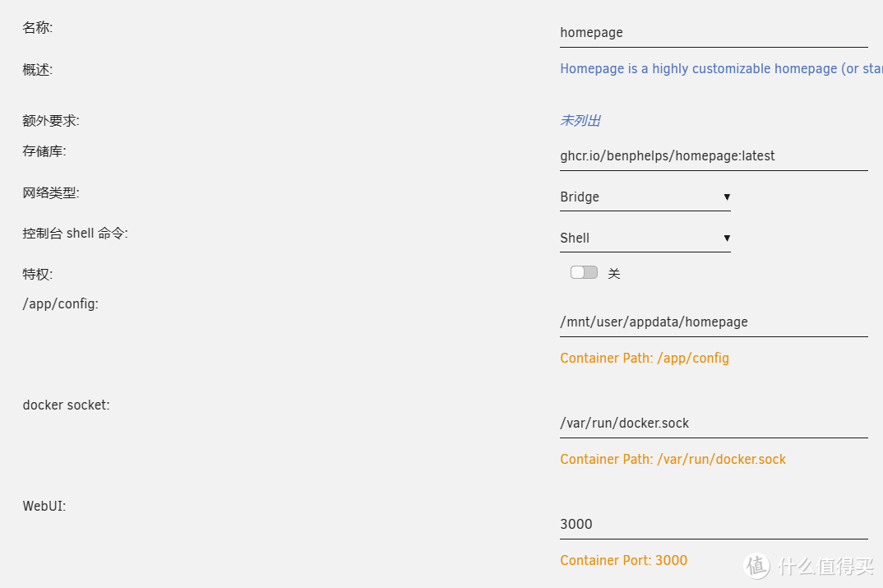Click the 网络类型 label
This screenshot has width=883, height=588.
pos(51,193)
